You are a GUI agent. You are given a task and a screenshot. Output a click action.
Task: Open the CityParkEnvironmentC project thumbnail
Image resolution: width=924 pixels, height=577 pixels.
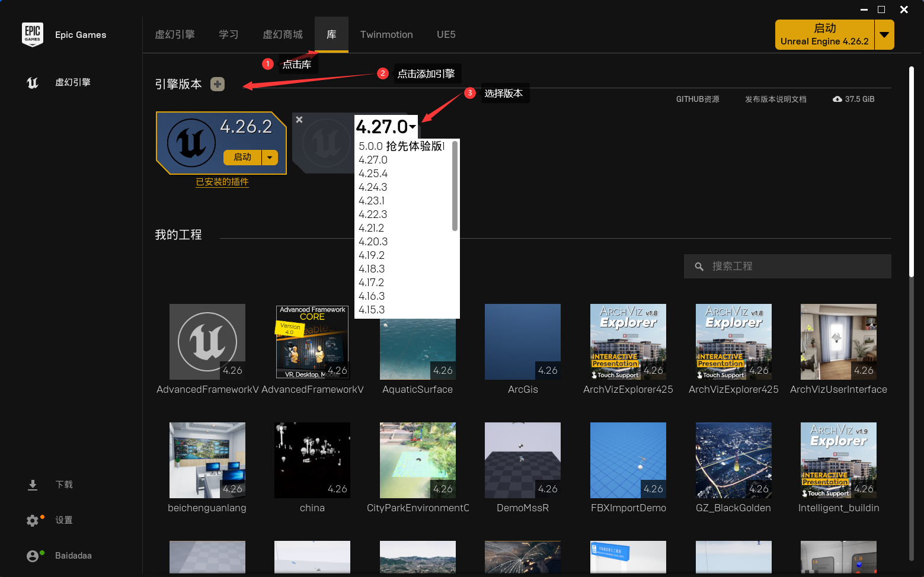(418, 460)
